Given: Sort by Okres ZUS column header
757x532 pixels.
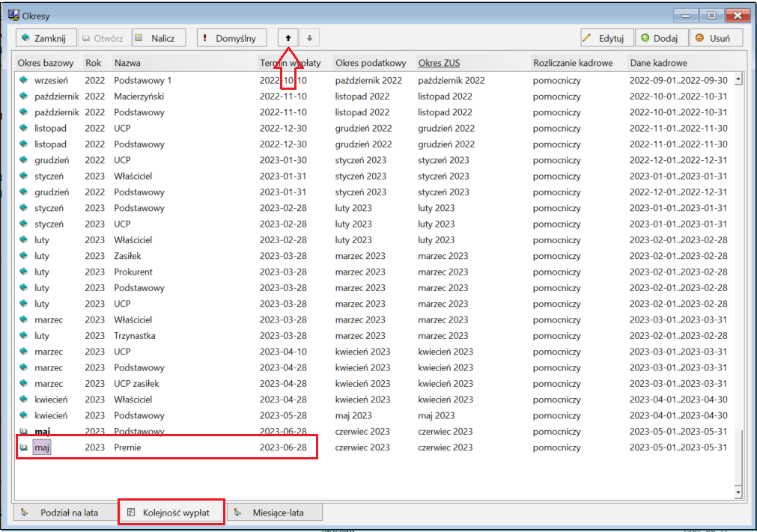Looking at the screenshot, I should pos(439,63).
